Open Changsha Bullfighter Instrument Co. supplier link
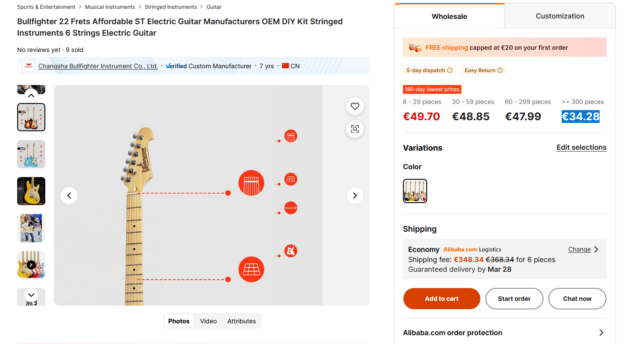The width and height of the screenshot is (644, 344). pos(98,66)
